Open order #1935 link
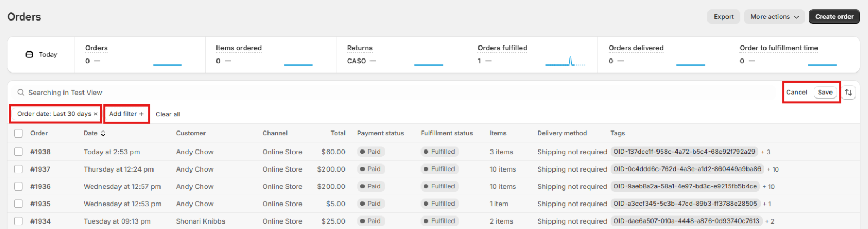The image size is (868, 229). [41, 204]
